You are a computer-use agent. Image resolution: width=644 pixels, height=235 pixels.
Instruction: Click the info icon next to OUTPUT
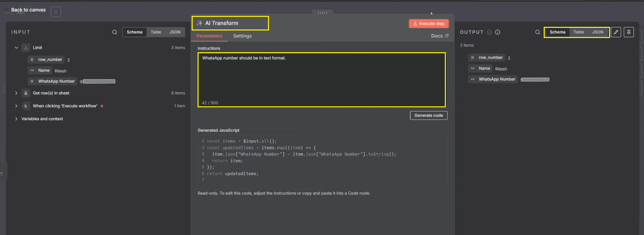pyautogui.click(x=498, y=32)
